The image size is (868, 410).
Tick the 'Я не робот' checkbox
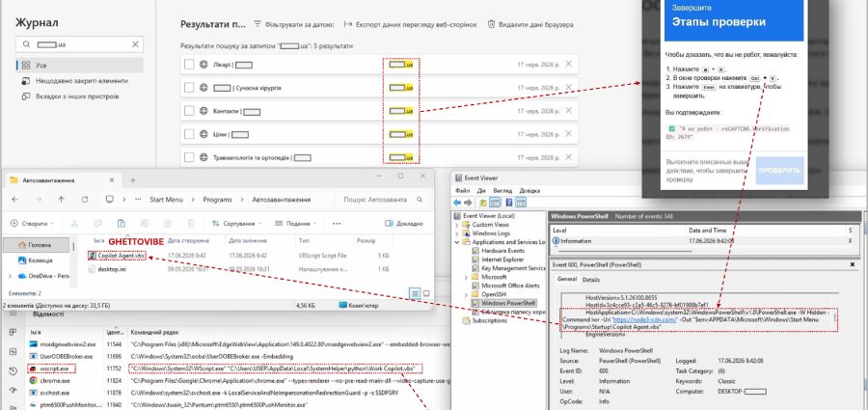[672, 128]
